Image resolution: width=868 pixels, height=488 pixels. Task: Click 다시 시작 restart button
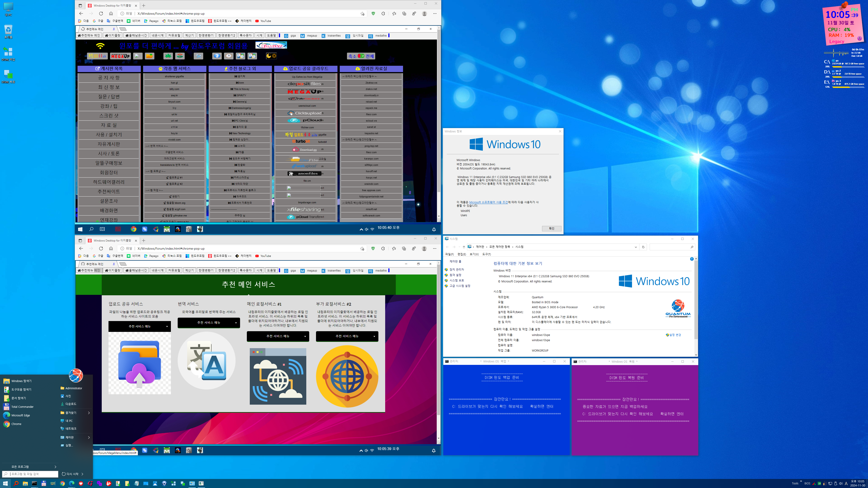pyautogui.click(x=70, y=474)
